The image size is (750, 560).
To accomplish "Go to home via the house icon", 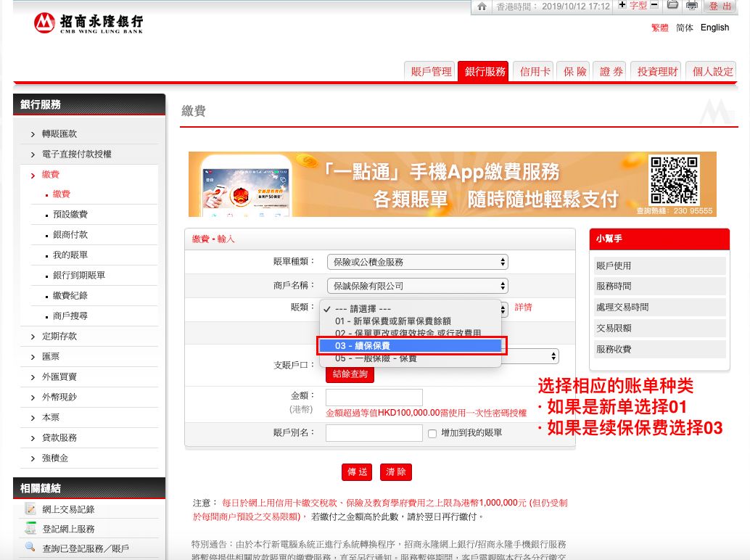I will pos(482,7).
